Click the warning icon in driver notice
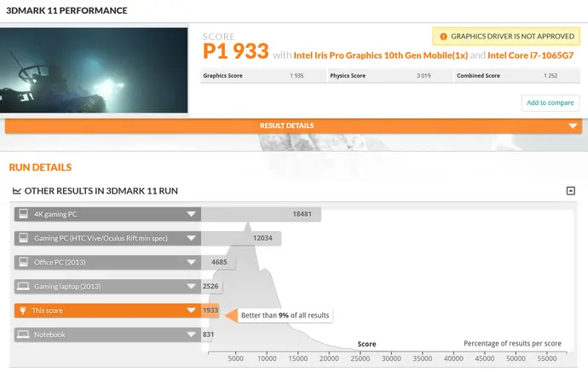The height and width of the screenshot is (372, 588). [443, 37]
